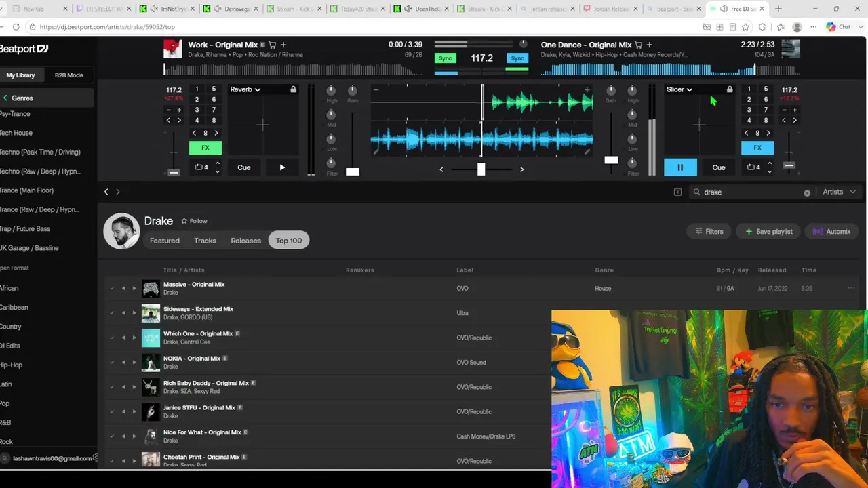Toggle FX on the right deck
Screen dimensions: 868x488
coord(757,148)
